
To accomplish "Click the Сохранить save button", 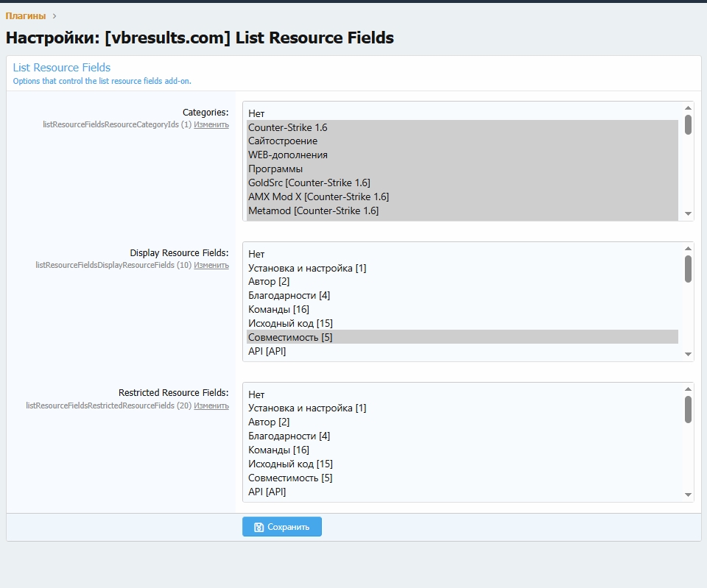I will [281, 527].
